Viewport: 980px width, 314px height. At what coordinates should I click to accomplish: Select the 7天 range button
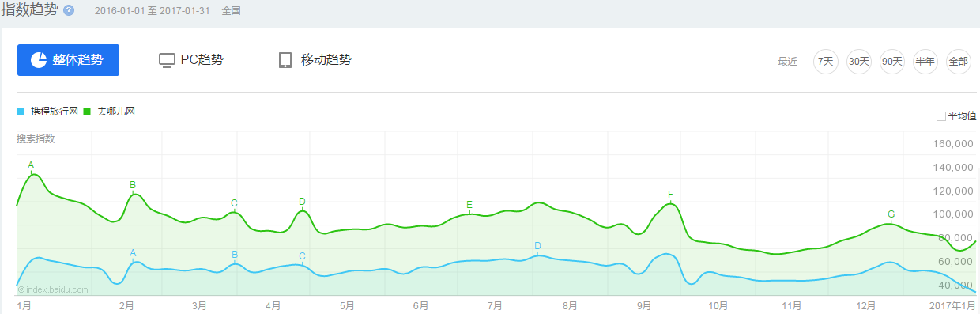[x=825, y=62]
